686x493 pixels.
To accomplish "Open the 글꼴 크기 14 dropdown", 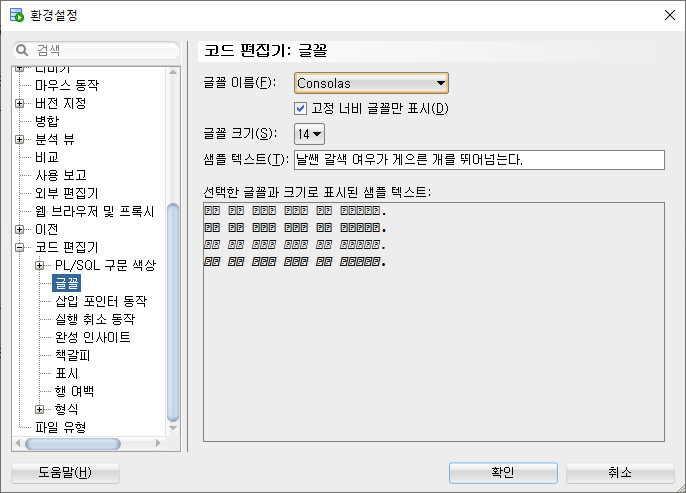I will (x=309, y=134).
